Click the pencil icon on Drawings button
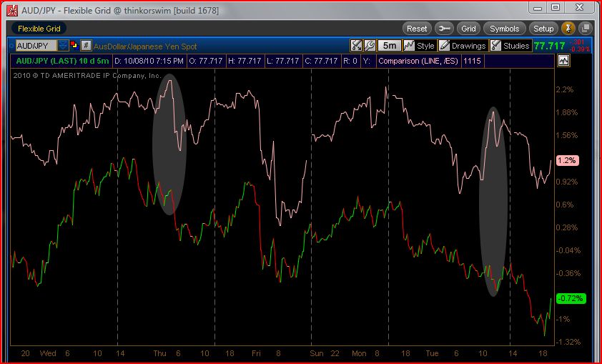 pyautogui.click(x=444, y=46)
